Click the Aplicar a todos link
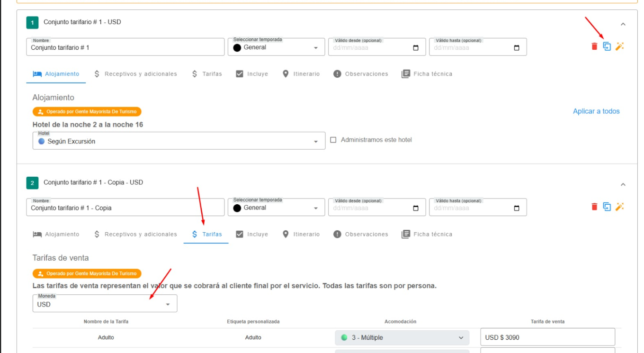 pyautogui.click(x=596, y=111)
